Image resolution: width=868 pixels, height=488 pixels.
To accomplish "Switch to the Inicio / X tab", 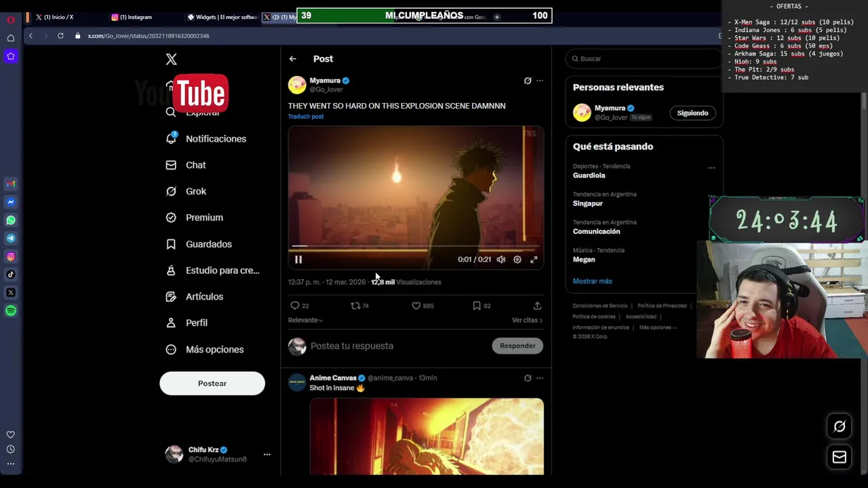I will click(59, 17).
